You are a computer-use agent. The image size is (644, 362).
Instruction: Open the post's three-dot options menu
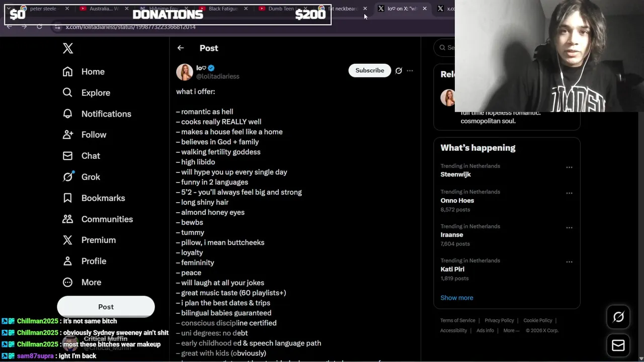click(x=410, y=71)
